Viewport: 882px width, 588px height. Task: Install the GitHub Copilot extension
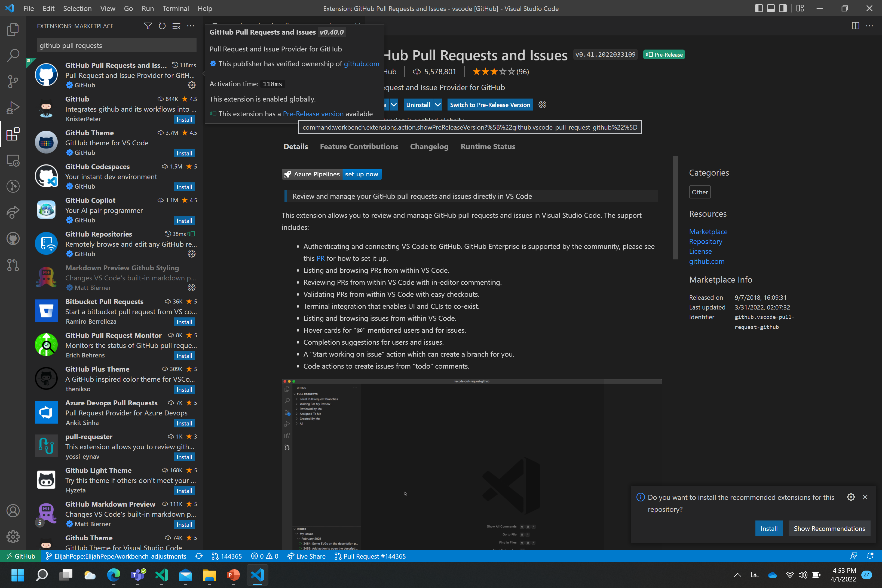pos(184,220)
